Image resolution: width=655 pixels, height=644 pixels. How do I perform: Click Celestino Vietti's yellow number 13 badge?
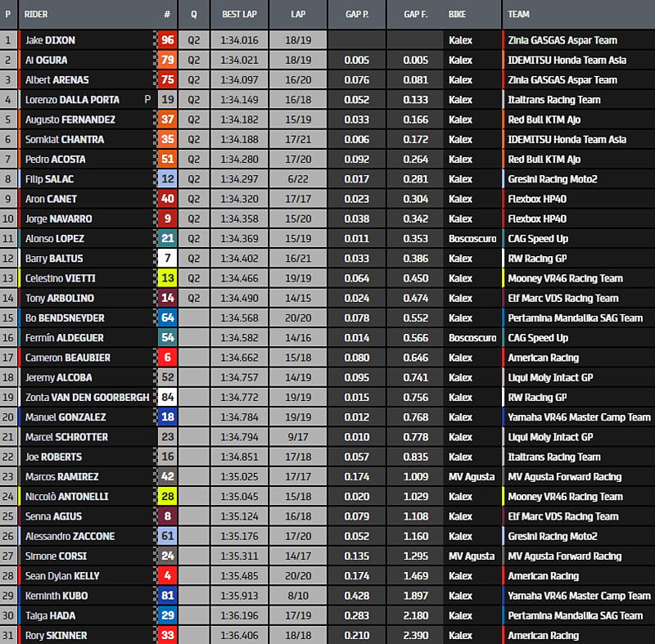167,278
